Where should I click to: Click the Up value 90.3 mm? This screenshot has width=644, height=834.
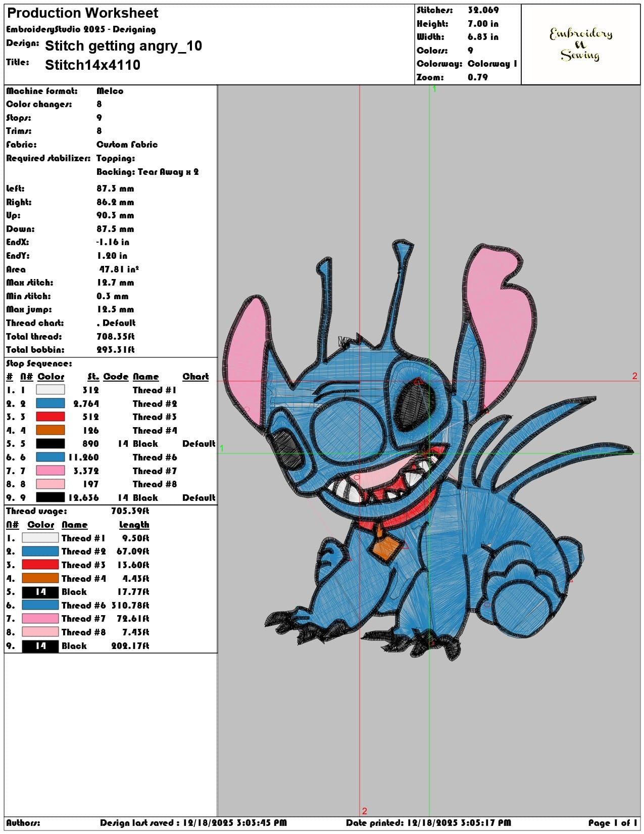click(115, 215)
